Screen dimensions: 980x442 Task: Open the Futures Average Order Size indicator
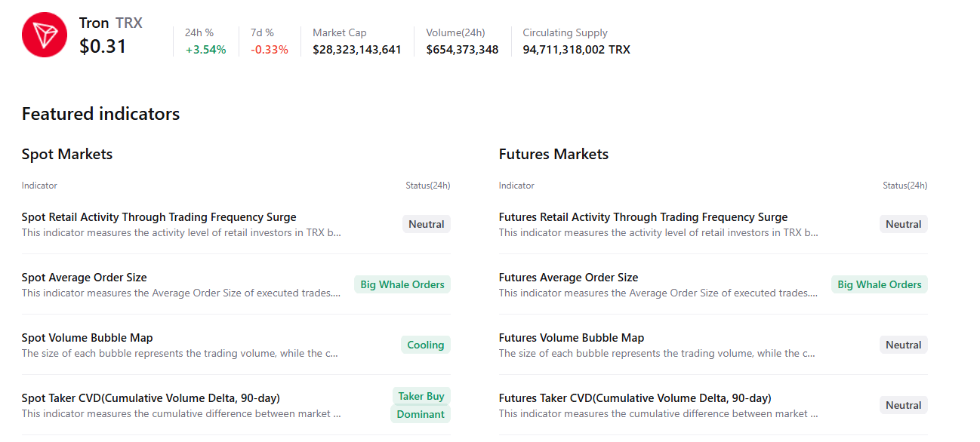569,278
